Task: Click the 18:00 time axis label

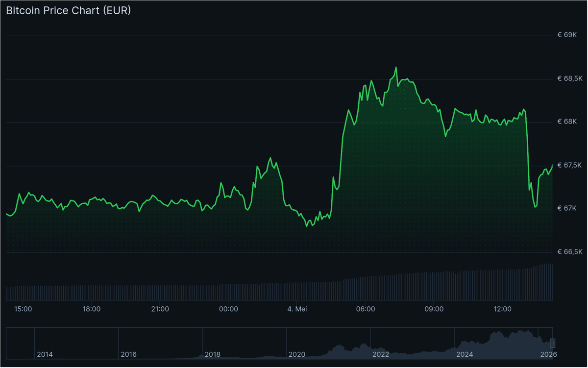Action: pyautogui.click(x=92, y=309)
